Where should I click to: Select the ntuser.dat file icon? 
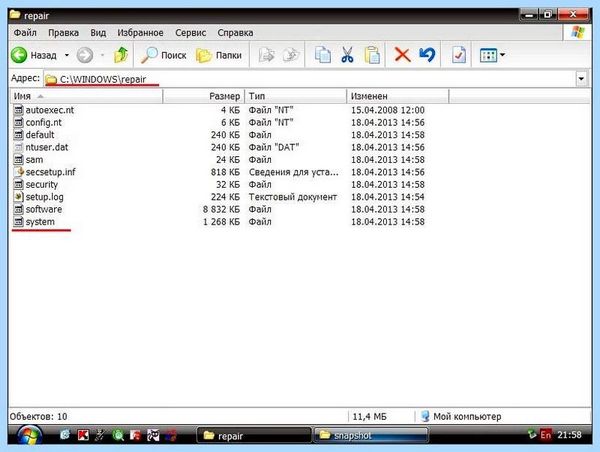[x=18, y=147]
